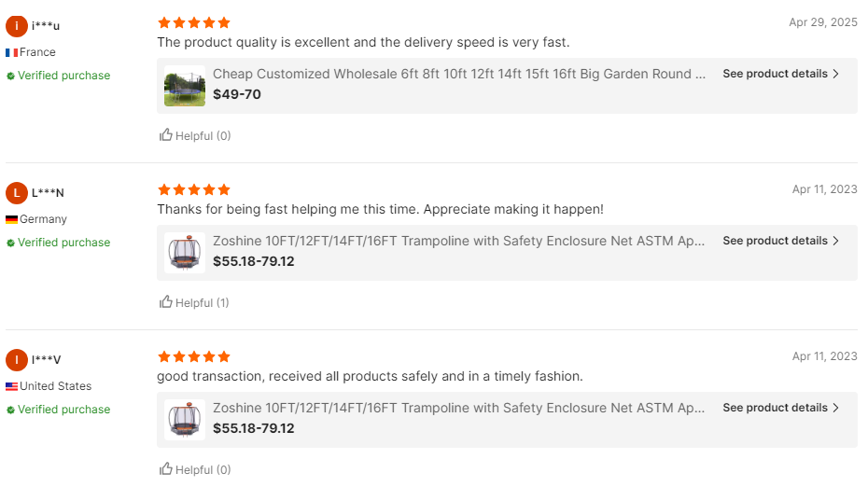Expand See product details for $49-70 item

780,74
